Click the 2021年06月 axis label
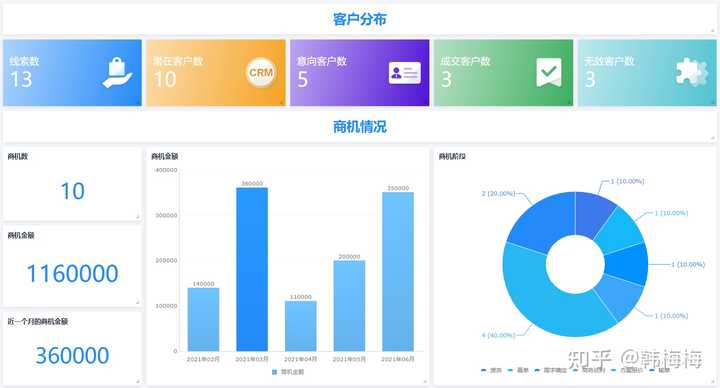 point(398,359)
